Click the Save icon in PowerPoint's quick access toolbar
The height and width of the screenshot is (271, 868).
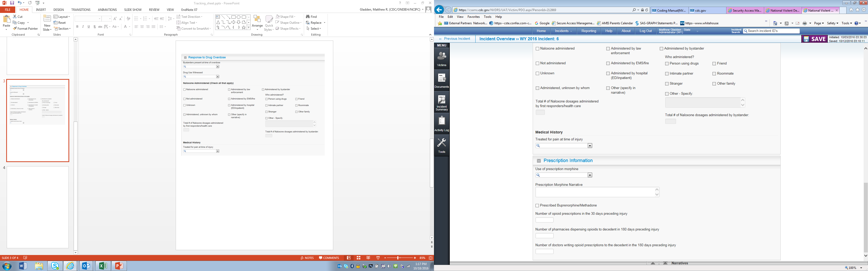[x=12, y=3]
